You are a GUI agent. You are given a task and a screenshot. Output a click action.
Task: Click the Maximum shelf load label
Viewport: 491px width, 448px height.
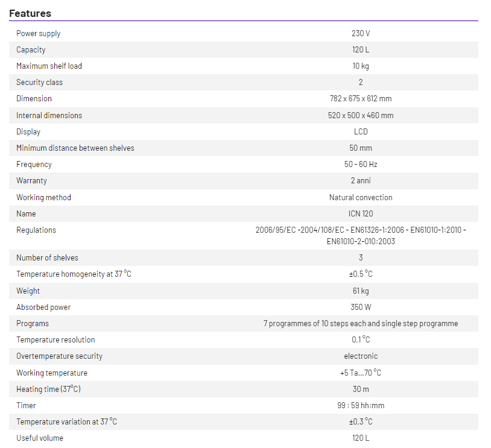coord(49,66)
